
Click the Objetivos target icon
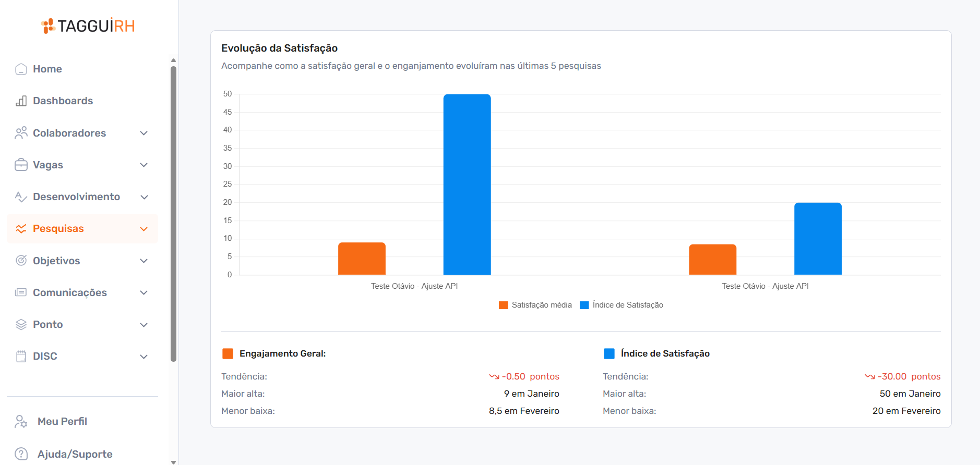[x=21, y=261]
